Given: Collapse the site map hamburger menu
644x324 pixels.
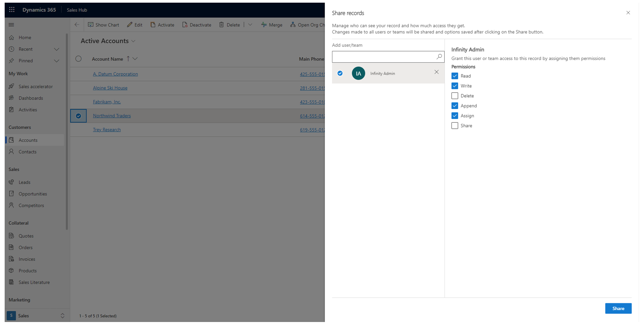Looking at the screenshot, I should (11, 25).
